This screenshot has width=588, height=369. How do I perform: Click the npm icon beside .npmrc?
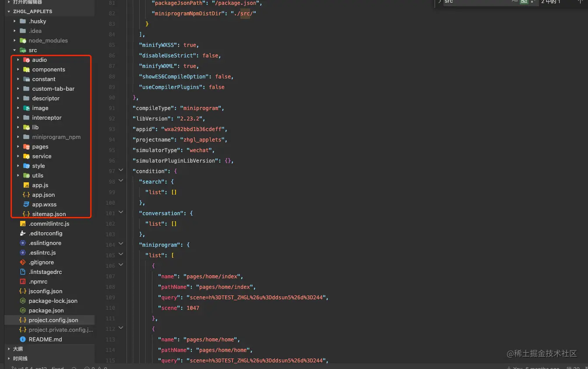coord(23,282)
